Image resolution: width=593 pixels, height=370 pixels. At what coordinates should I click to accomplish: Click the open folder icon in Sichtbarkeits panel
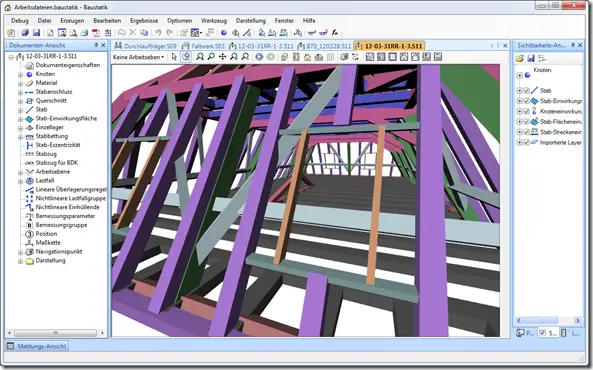(520, 58)
